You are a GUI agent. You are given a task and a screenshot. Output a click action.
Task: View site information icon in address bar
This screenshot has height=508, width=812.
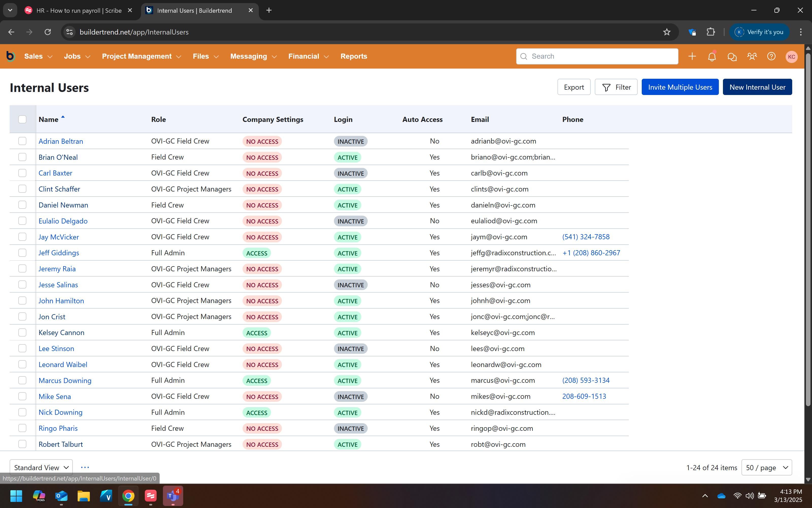(70, 32)
